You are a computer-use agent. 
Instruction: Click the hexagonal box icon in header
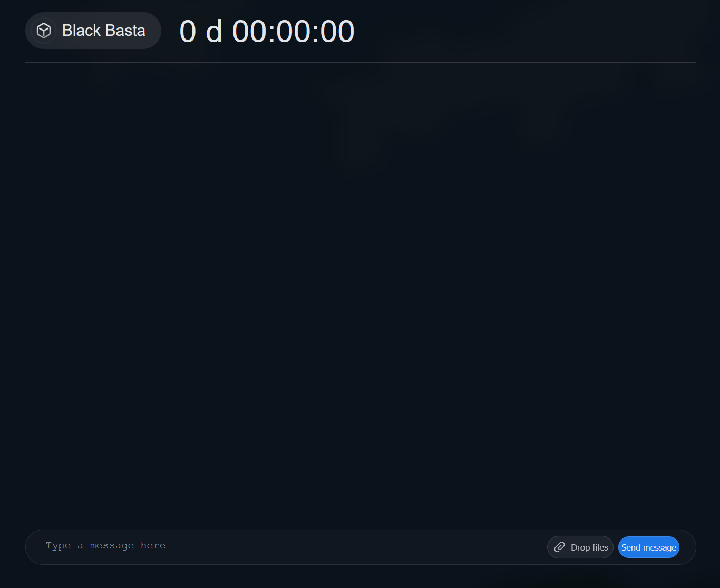[44, 31]
